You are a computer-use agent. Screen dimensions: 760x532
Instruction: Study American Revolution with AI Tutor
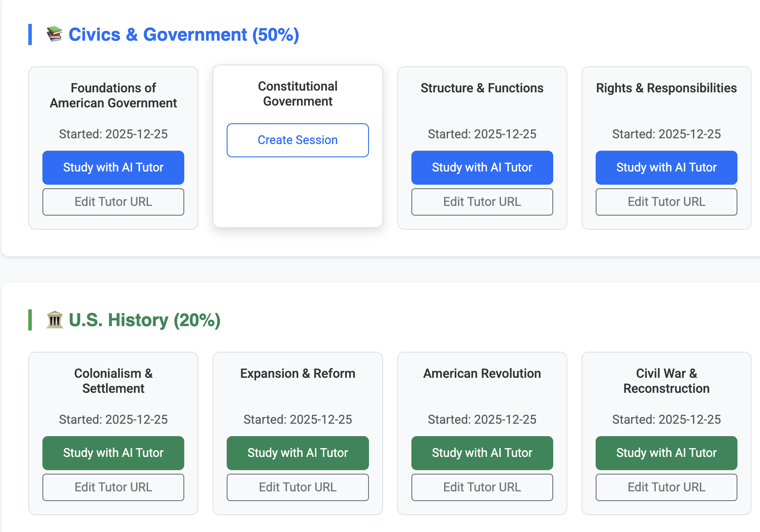click(482, 453)
